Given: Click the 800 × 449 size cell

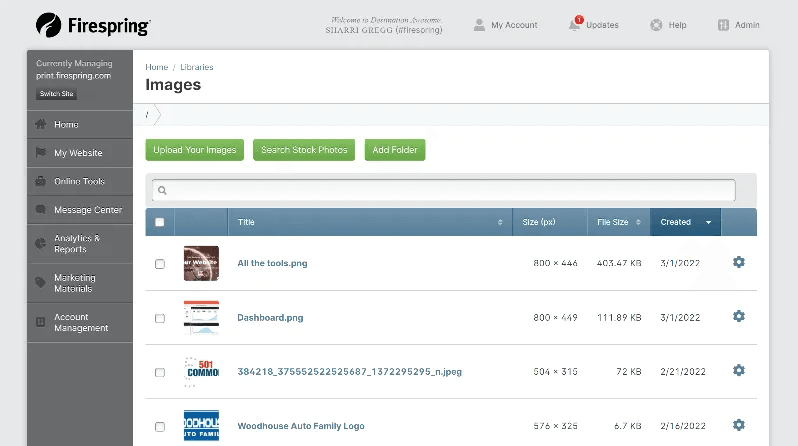Looking at the screenshot, I should (555, 318).
